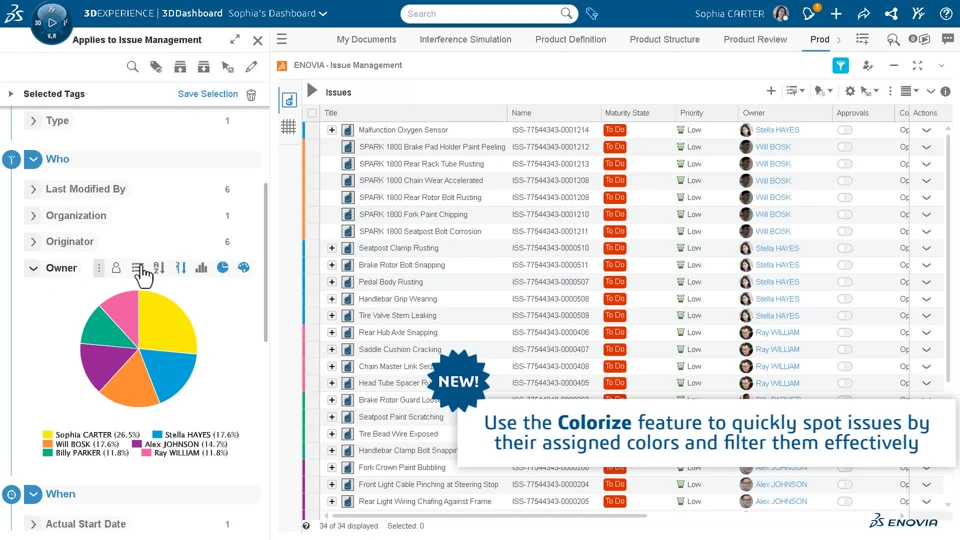Tick the select-all checkbox in Title header
Image resolution: width=960 pixels, height=540 pixels.
pos(312,113)
